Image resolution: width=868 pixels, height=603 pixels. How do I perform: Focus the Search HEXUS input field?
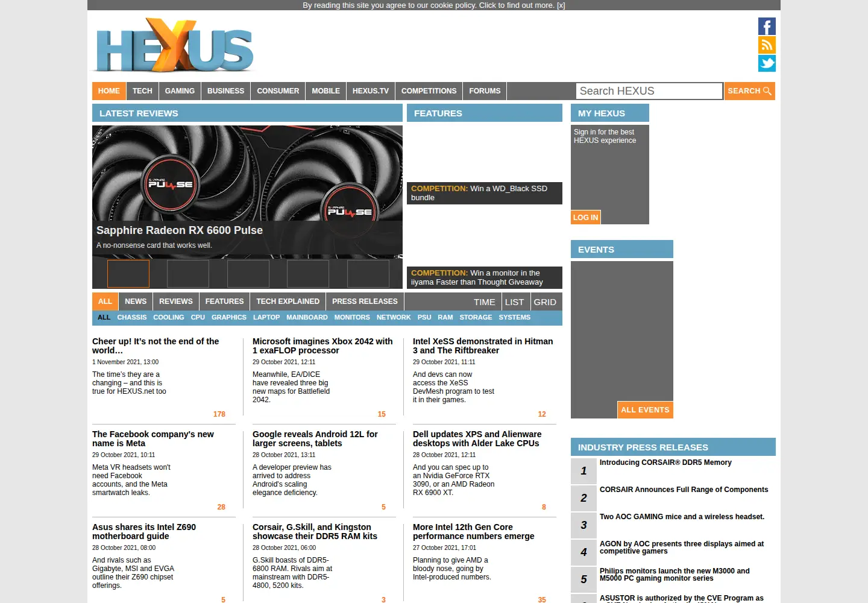coord(649,91)
